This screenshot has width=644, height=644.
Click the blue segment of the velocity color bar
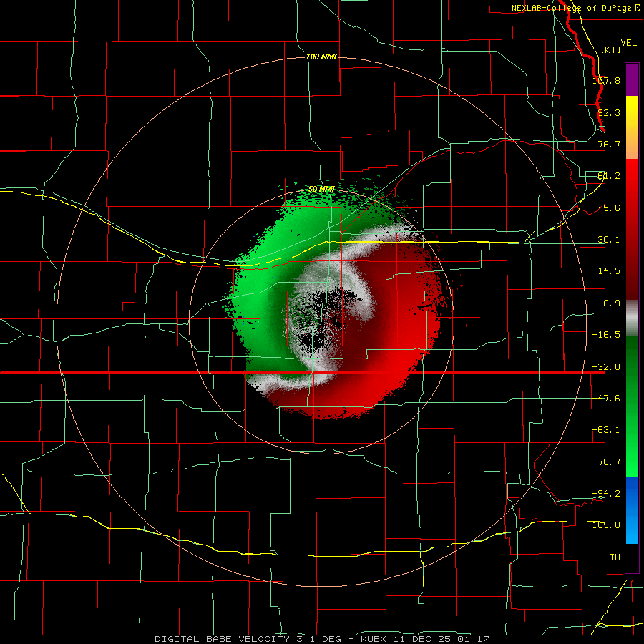pyautogui.click(x=632, y=510)
